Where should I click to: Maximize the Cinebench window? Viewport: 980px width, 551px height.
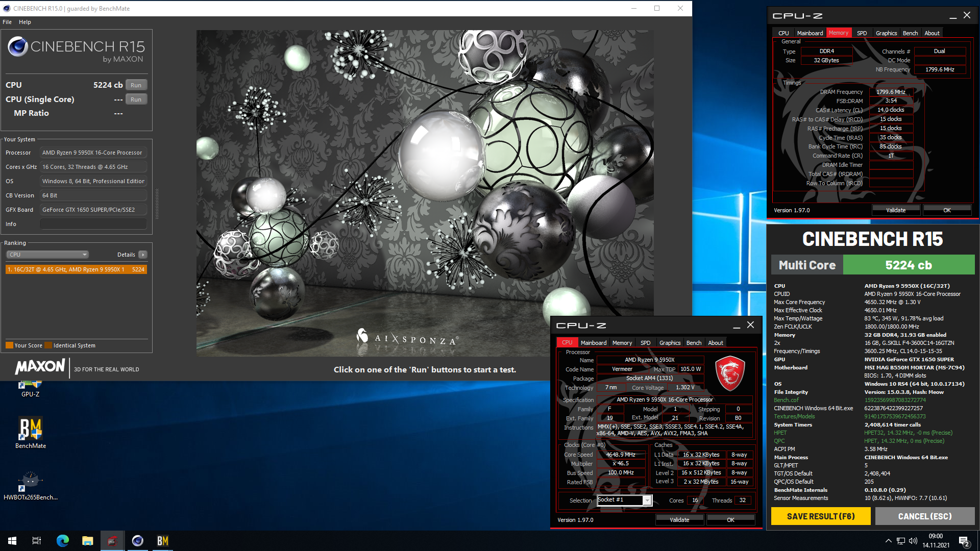point(657,8)
